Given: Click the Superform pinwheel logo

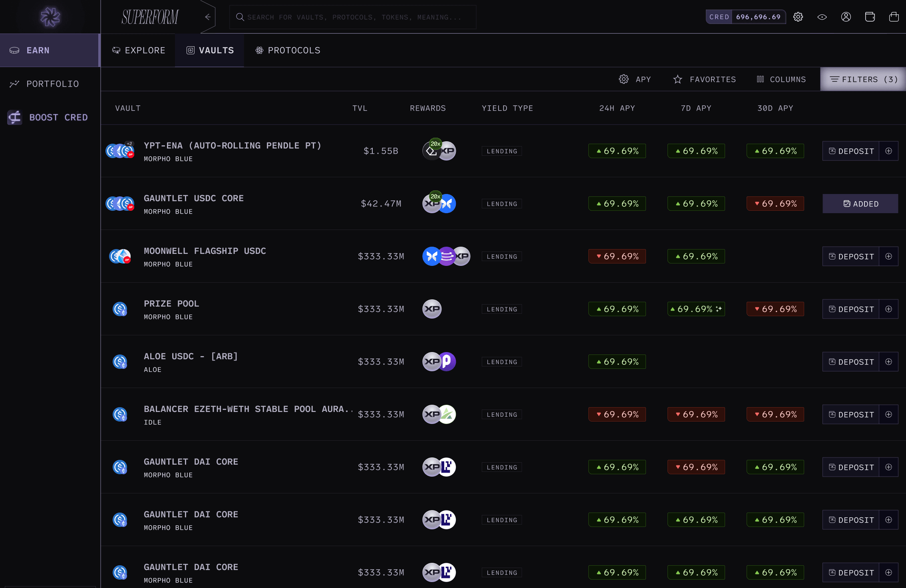Looking at the screenshot, I should [x=50, y=17].
